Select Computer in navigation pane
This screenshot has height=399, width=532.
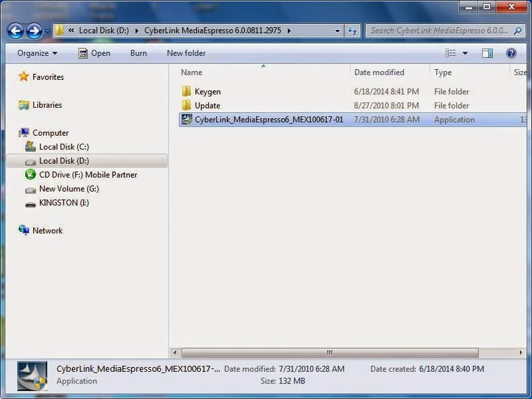click(x=51, y=132)
